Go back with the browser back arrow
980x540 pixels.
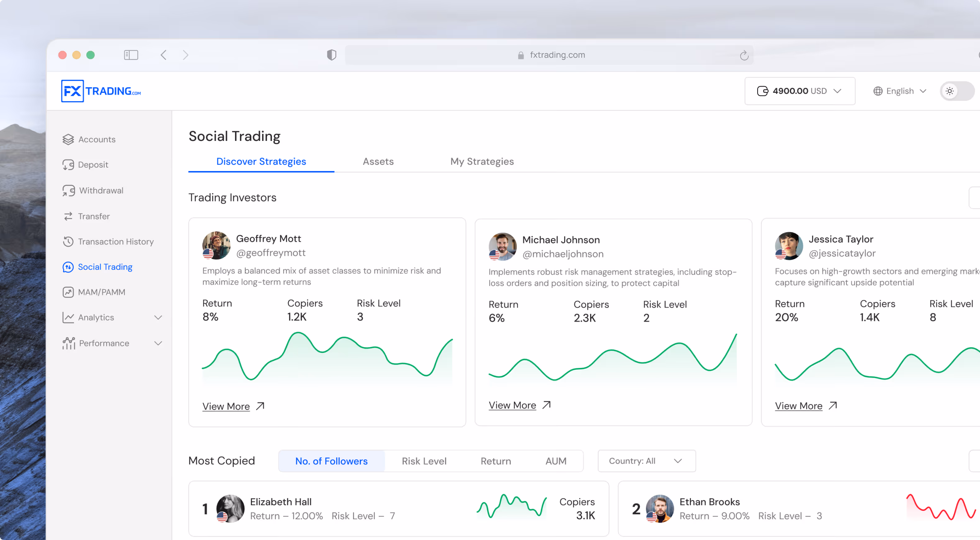164,55
